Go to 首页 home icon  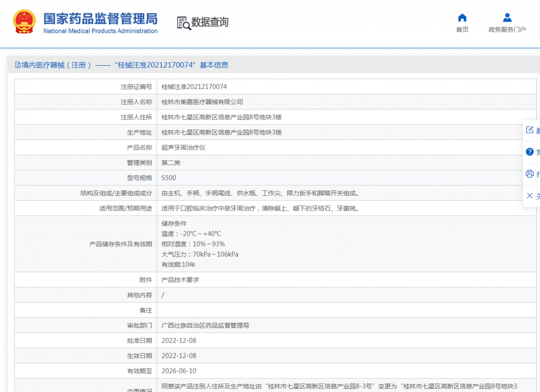click(462, 18)
